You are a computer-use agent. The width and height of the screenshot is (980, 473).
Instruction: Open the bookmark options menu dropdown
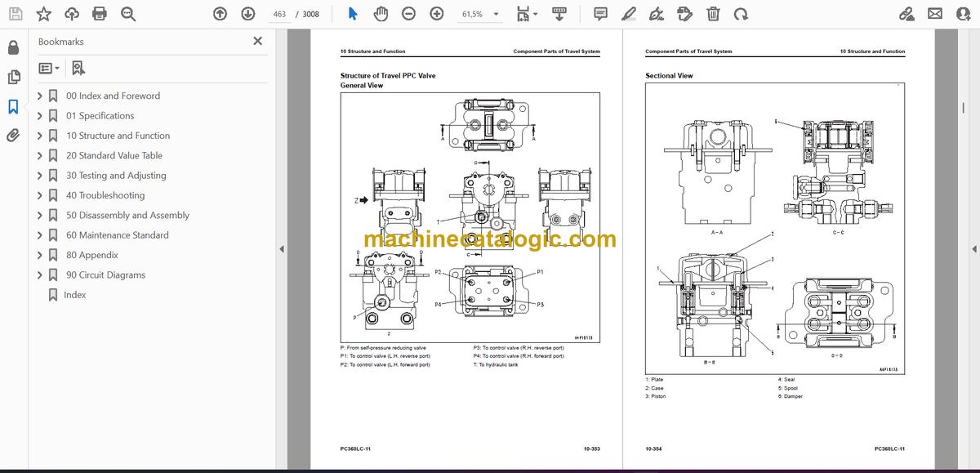point(47,69)
